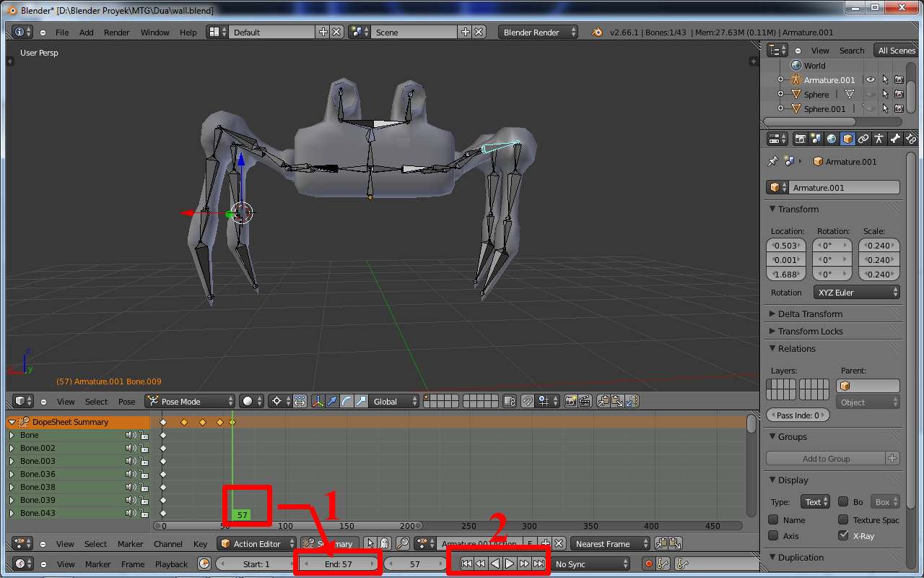Open the Playback menu in the timeline
The image size is (924, 578).
click(x=170, y=564)
